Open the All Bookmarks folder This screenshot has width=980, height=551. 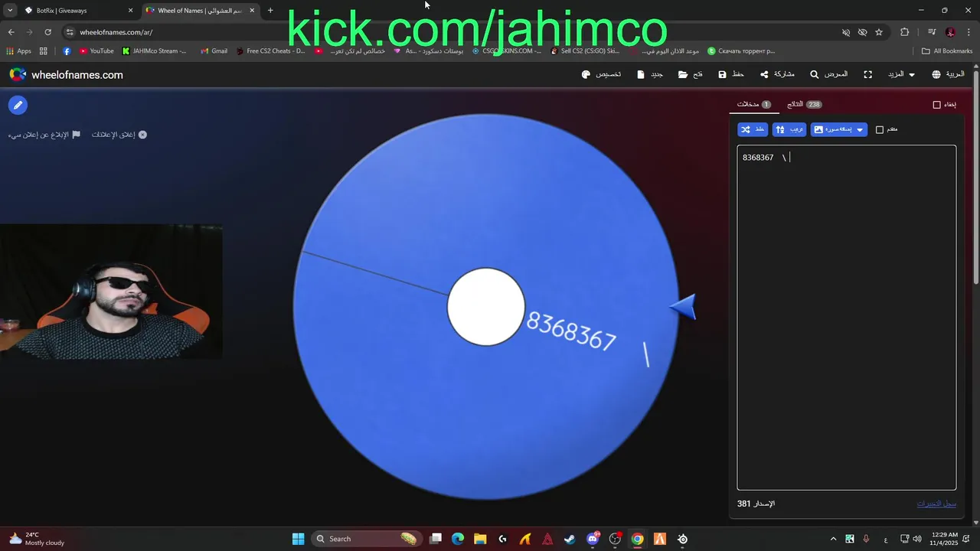(947, 51)
